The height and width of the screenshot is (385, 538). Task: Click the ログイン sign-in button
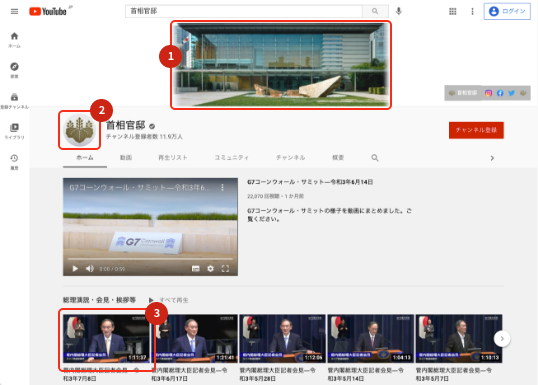507,11
